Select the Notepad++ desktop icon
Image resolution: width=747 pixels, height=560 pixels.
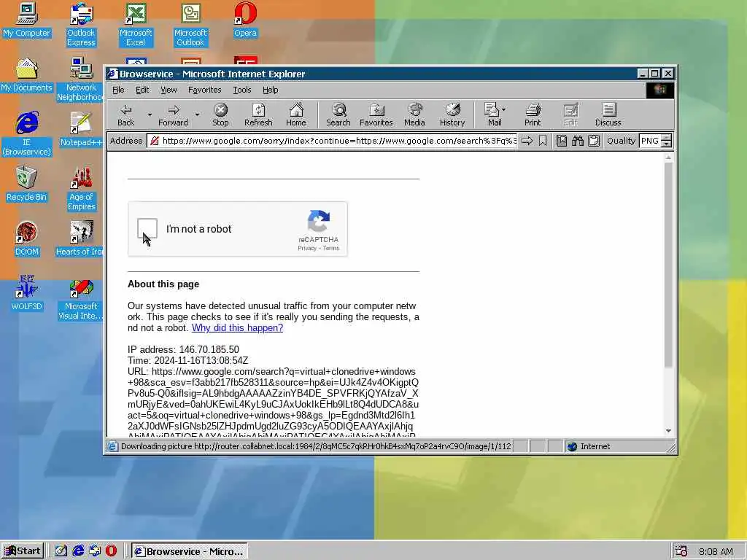coord(81,130)
